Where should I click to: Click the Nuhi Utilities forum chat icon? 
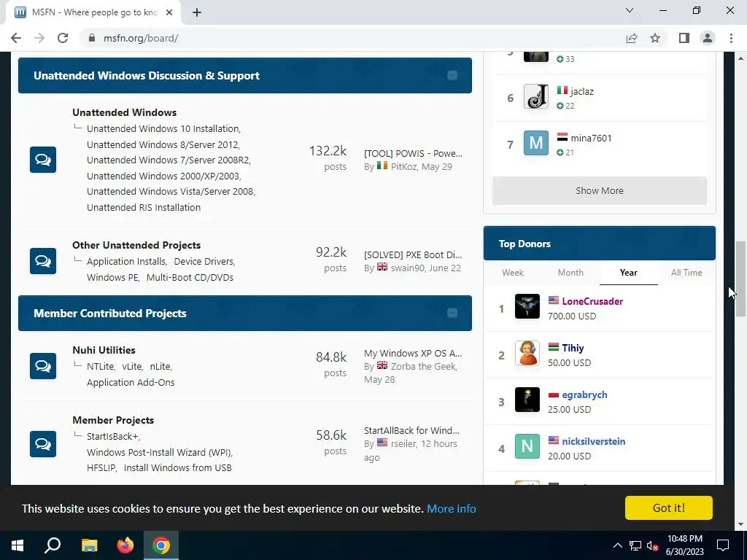pos(43,366)
